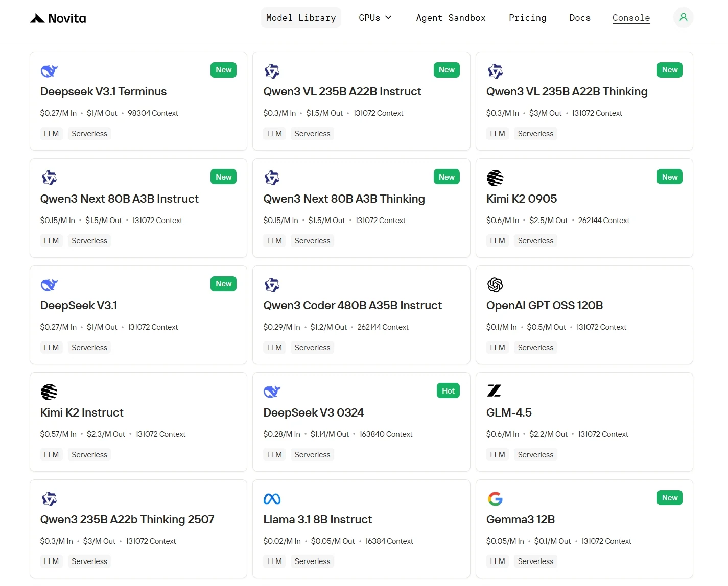Click the Qwen3 Next 80B A3B Instruct icon
Screen dimensions: 728x586
pos(49,178)
